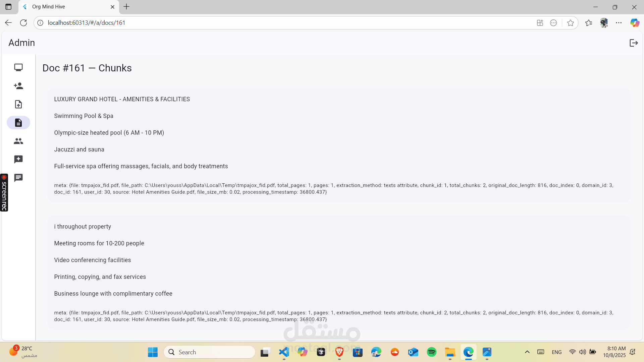This screenshot has width=644, height=362.
Task: Expand hidden system tray icons chevron
Action: coord(527,352)
